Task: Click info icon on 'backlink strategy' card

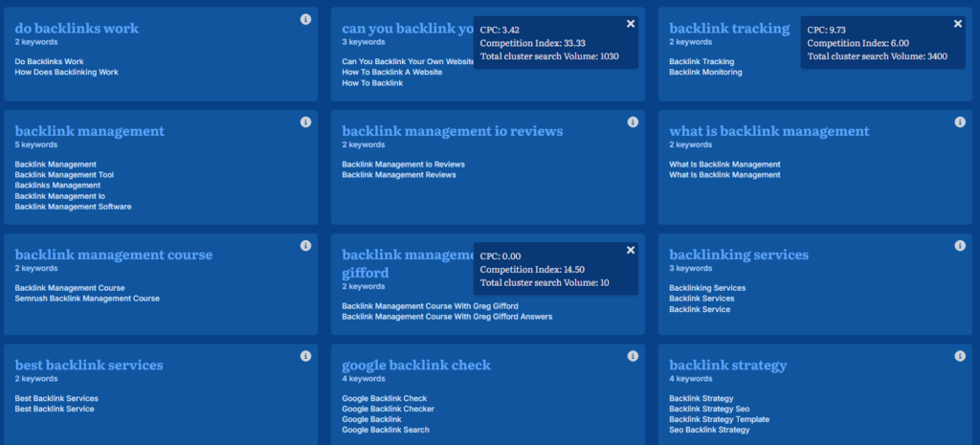Action: tap(960, 356)
